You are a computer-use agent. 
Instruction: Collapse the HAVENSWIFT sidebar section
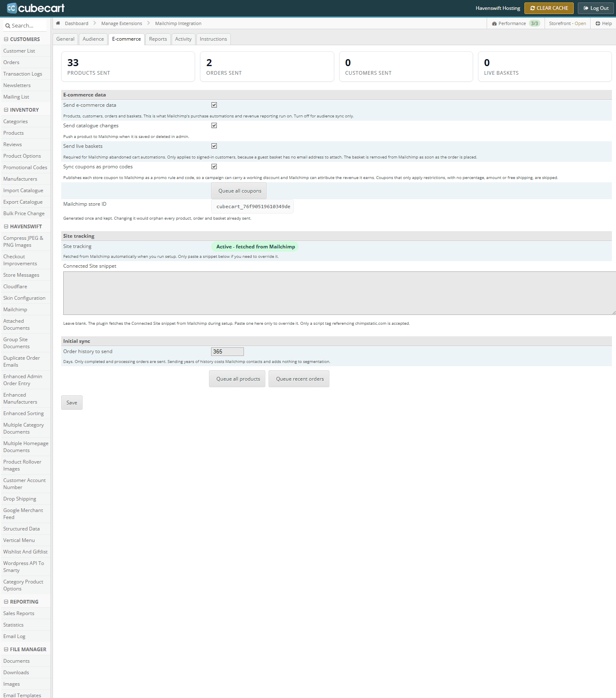pyautogui.click(x=6, y=227)
